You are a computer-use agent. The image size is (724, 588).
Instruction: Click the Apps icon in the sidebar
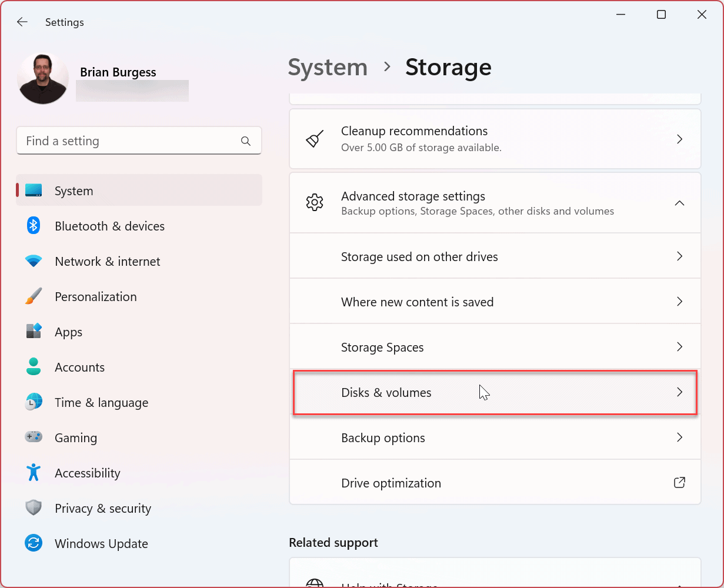tap(34, 332)
